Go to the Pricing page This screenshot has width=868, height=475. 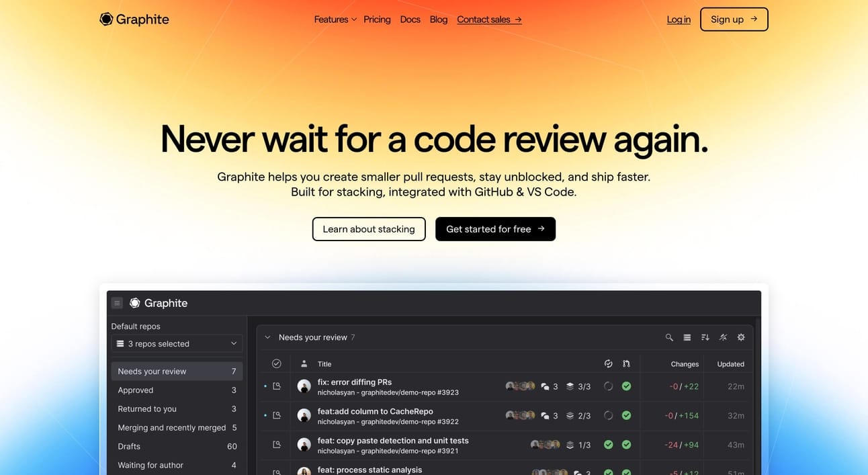(x=377, y=19)
